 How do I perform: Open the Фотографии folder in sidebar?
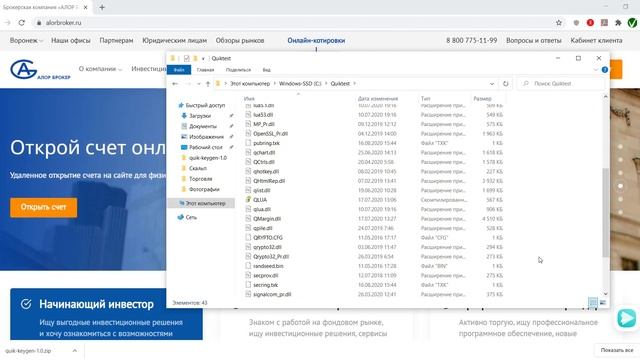tap(204, 189)
